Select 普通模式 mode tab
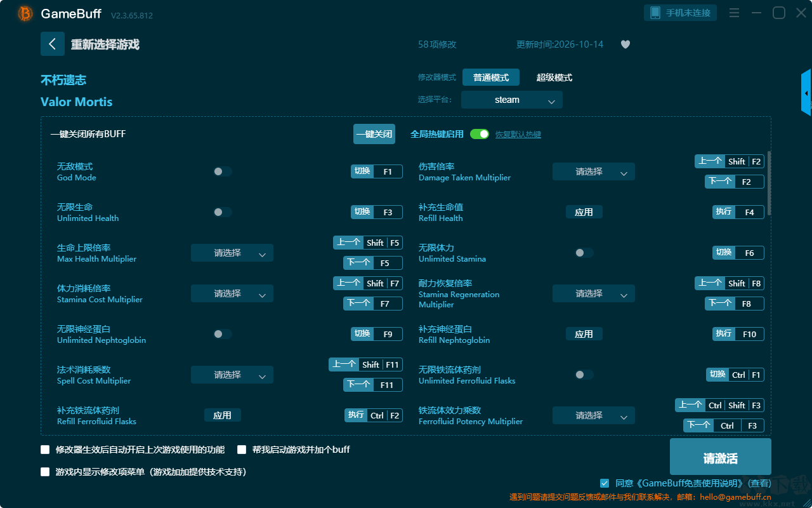 [x=491, y=77]
